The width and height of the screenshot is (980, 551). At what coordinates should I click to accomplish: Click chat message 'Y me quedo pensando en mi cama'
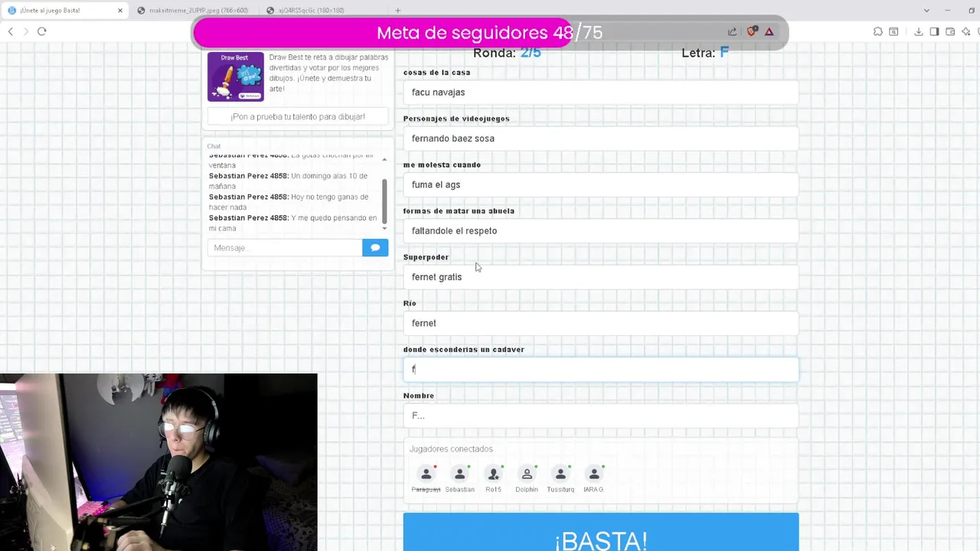click(292, 223)
